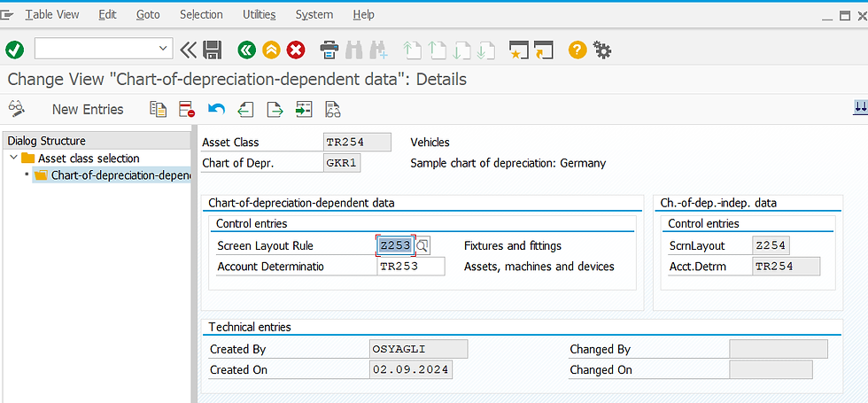This screenshot has height=403, width=868.
Task: Open the Utilities menu
Action: [259, 15]
